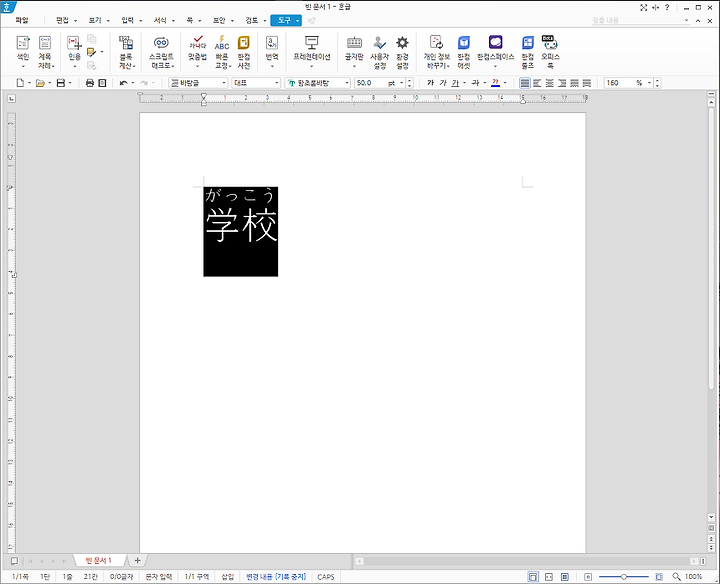Center align the paragraph
The image size is (720, 584).
pos(549,83)
